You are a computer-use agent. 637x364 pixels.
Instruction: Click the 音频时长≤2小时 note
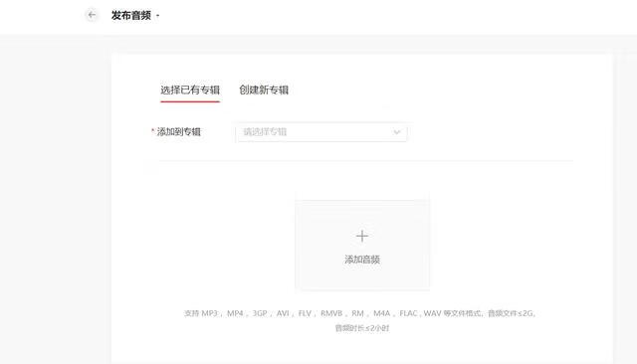coord(362,328)
